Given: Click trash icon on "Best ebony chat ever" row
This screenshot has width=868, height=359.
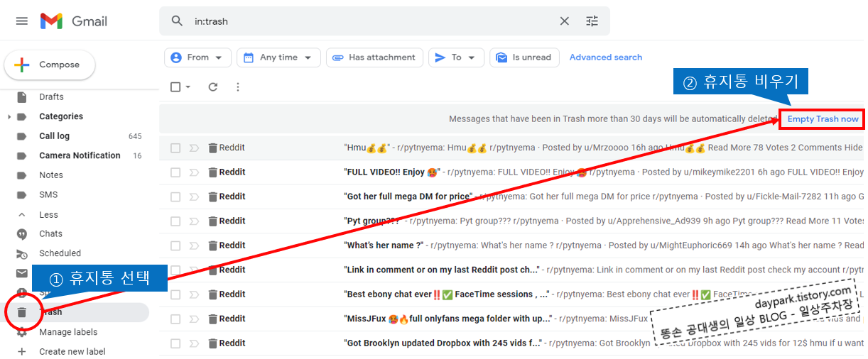Looking at the screenshot, I should tap(212, 294).
